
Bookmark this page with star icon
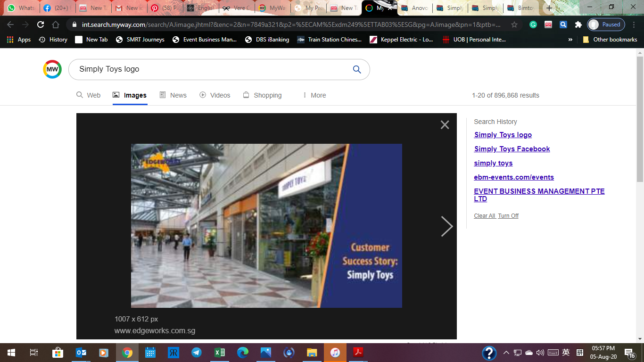tap(514, 25)
